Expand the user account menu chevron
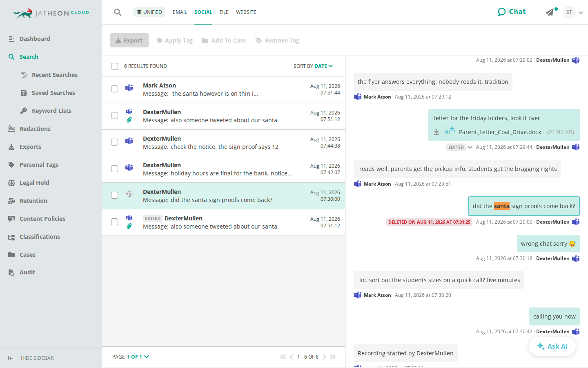 click(581, 13)
